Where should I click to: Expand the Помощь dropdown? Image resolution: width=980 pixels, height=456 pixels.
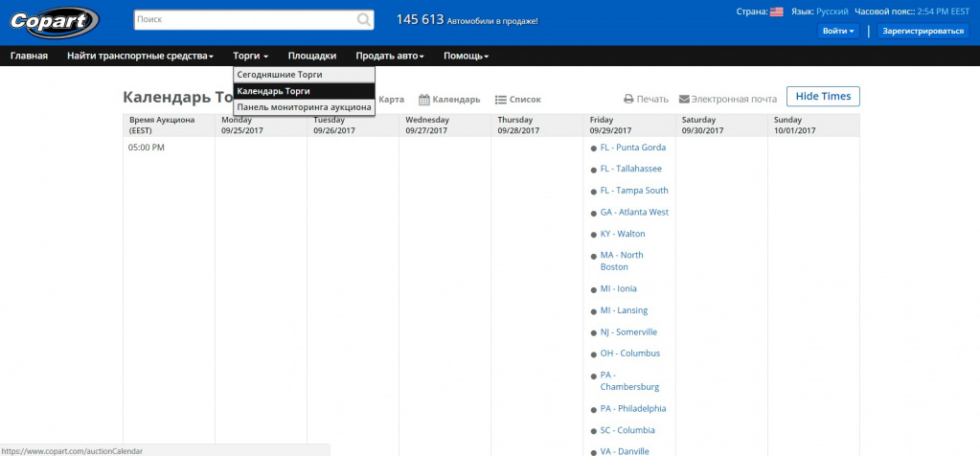pyautogui.click(x=467, y=56)
